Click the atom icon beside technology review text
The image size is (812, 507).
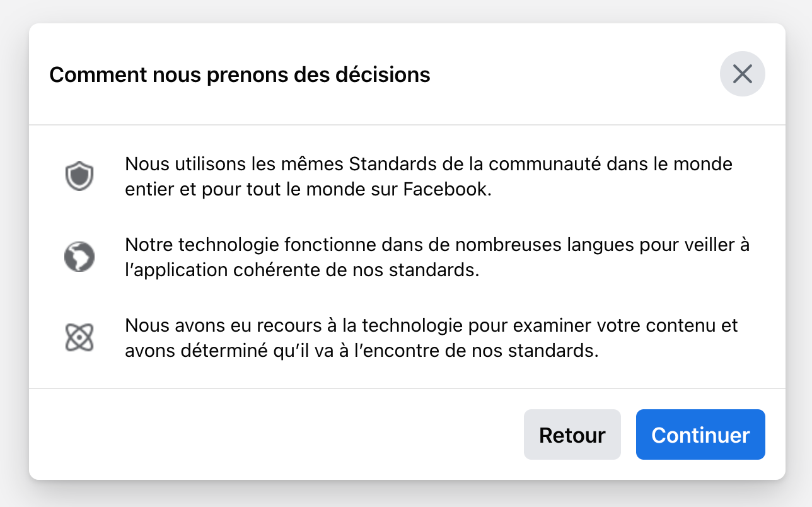tap(79, 337)
